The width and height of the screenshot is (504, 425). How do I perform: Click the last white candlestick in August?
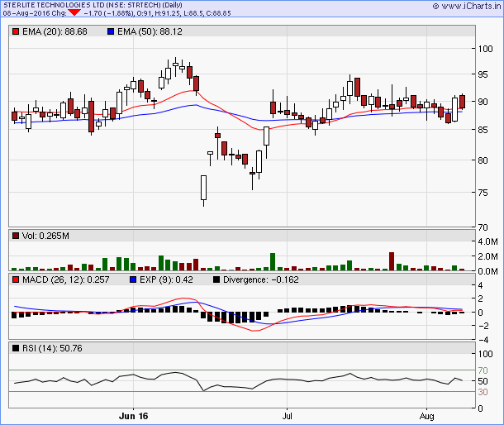pos(454,109)
